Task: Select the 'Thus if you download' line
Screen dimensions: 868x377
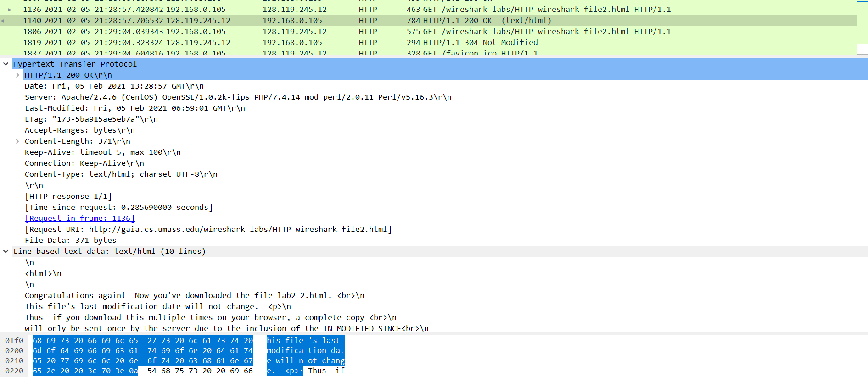Action: click(x=211, y=317)
